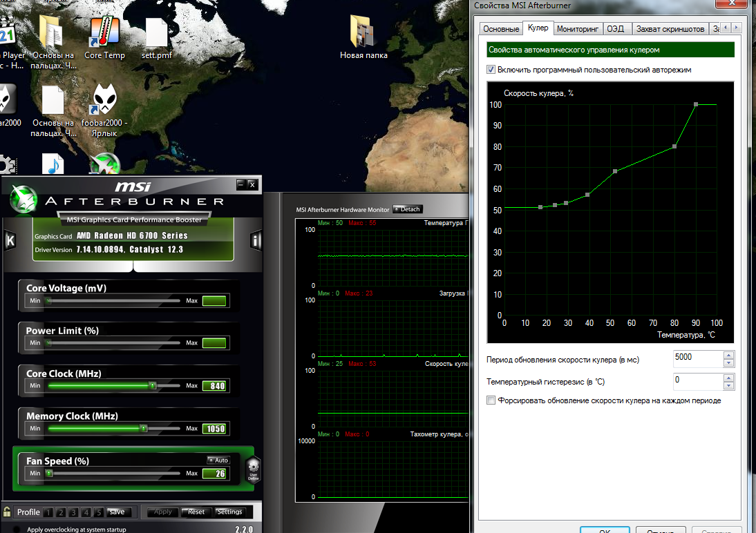This screenshot has height=533, width=756.
Task: Click the MSI Afterburner Kombustor K button
Action: [10, 240]
